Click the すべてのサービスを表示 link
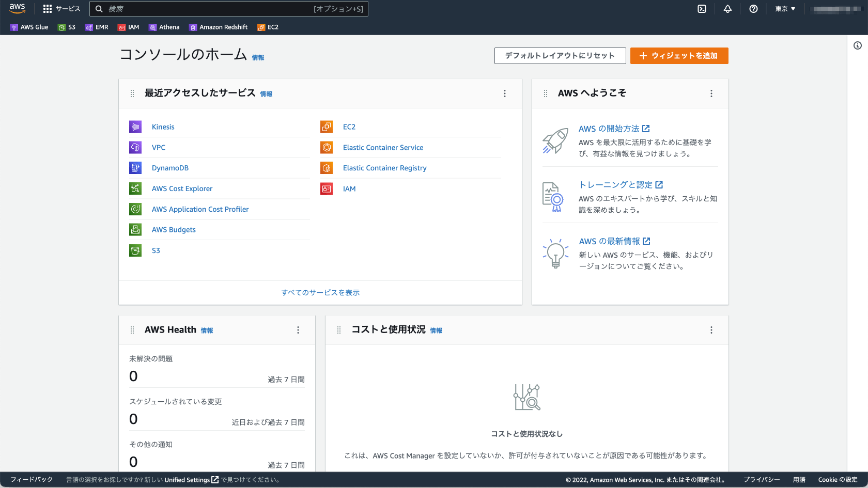This screenshot has height=488, width=868. point(320,292)
